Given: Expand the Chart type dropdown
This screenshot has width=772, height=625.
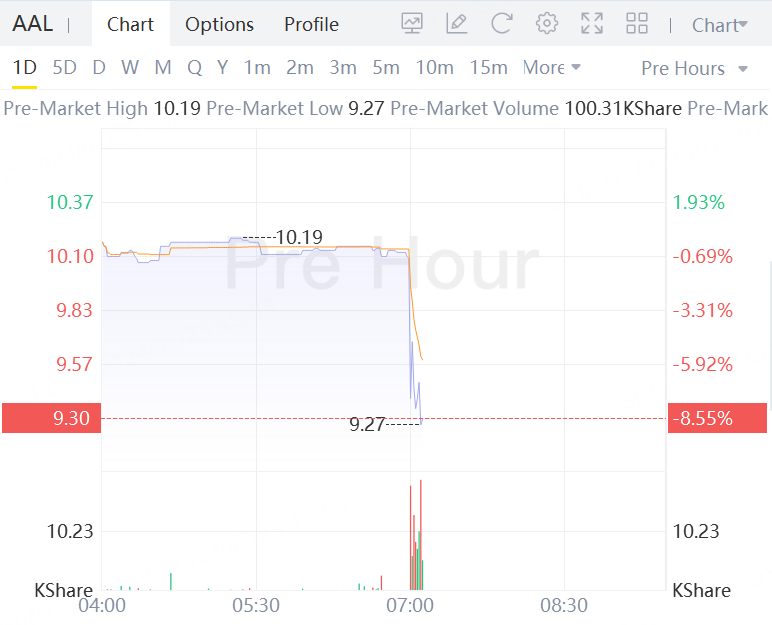Looking at the screenshot, I should pyautogui.click(x=719, y=25).
